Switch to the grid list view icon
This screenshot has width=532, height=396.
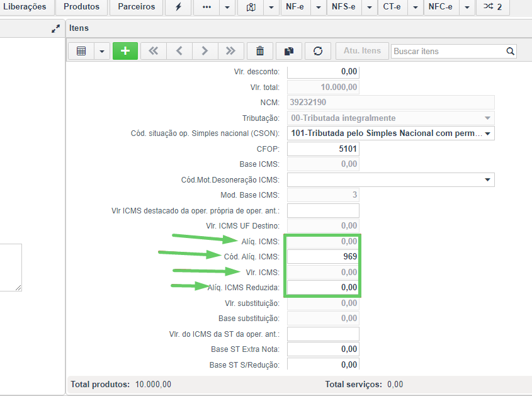click(x=81, y=51)
